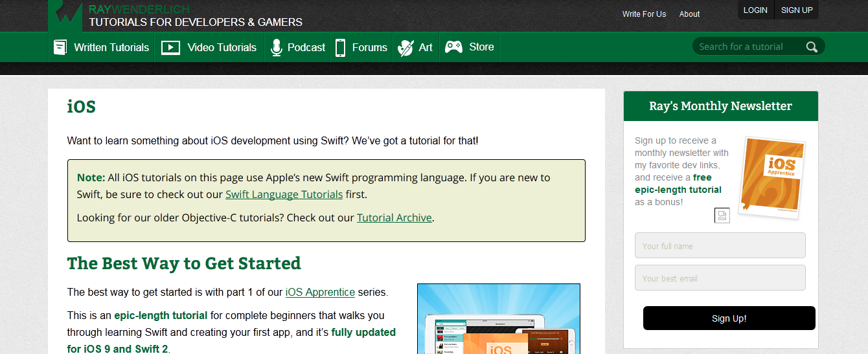Click the LOGIN button

tap(755, 10)
